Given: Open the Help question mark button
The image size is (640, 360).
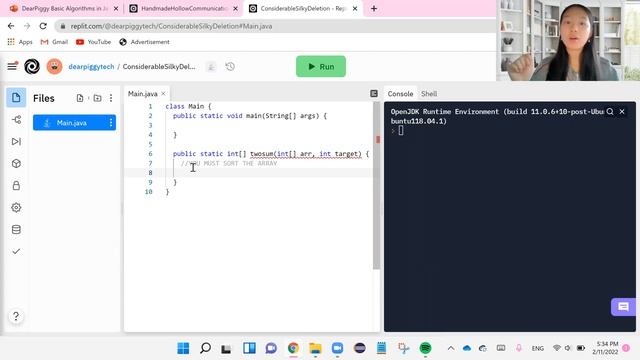Looking at the screenshot, I should (x=16, y=316).
